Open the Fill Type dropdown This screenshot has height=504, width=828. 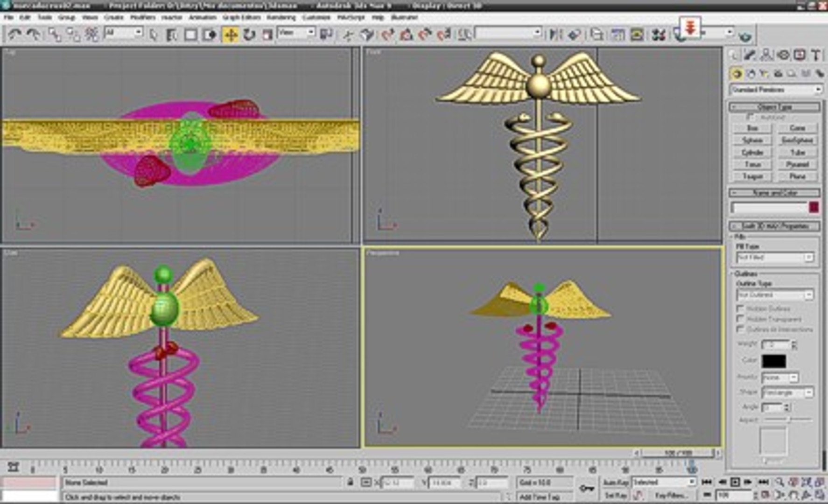(775, 258)
